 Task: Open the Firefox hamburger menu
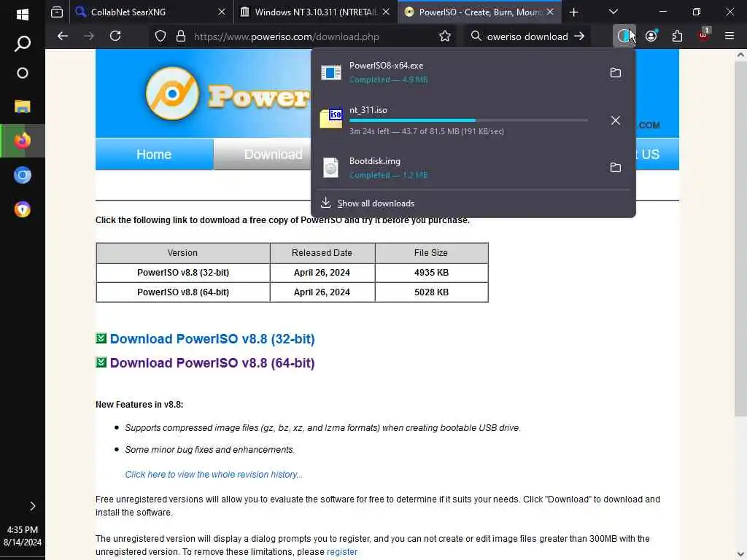tap(729, 36)
